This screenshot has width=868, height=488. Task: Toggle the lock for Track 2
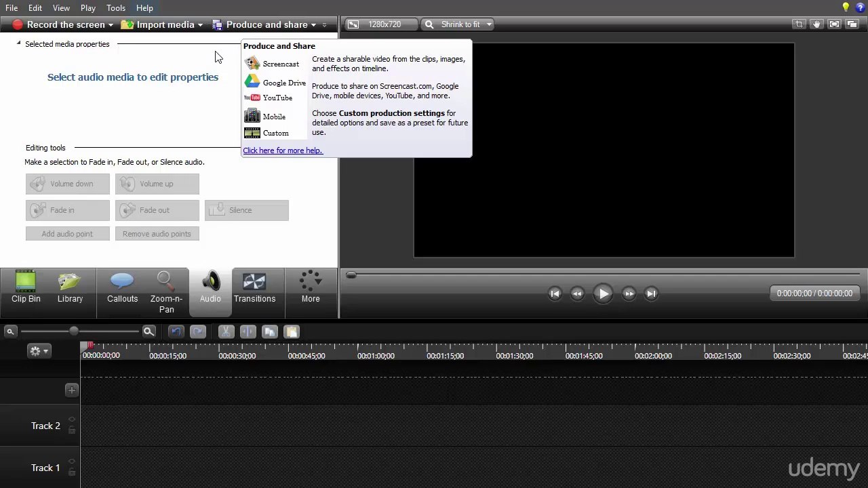point(72,432)
